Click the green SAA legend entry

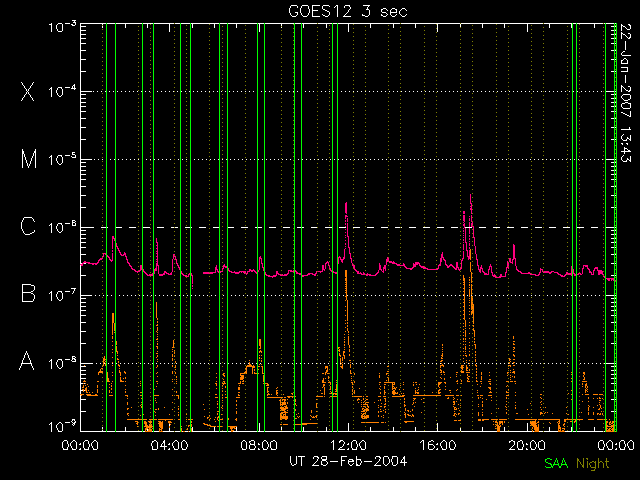[x=556, y=463]
